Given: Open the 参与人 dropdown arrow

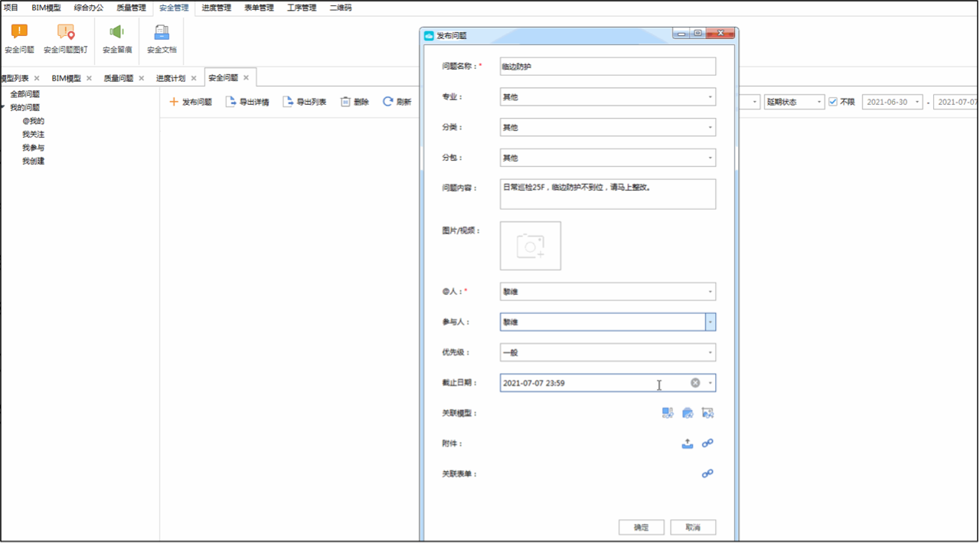Looking at the screenshot, I should [x=710, y=322].
